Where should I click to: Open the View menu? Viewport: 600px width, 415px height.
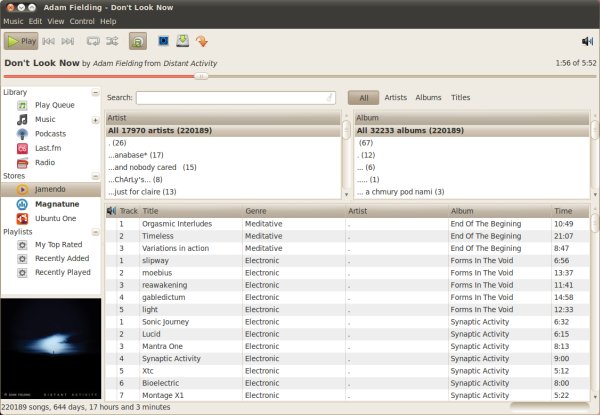click(x=56, y=20)
